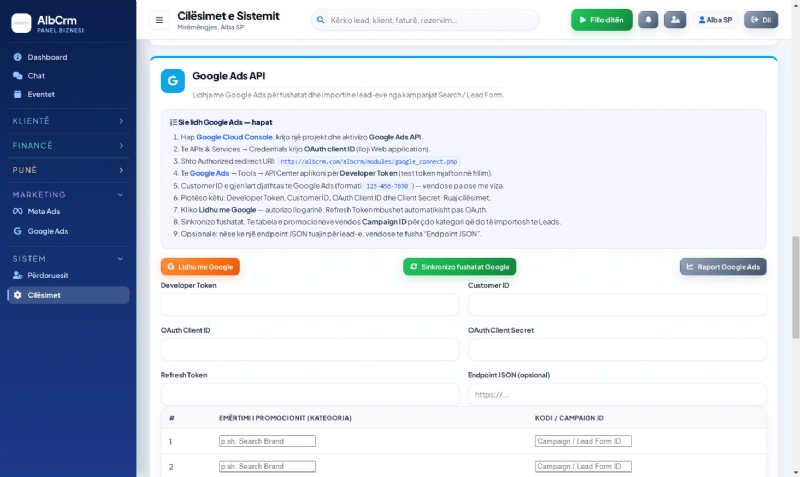
Task: Click the 'Si e lidh Google Ads — hapat' heading
Action: point(221,122)
